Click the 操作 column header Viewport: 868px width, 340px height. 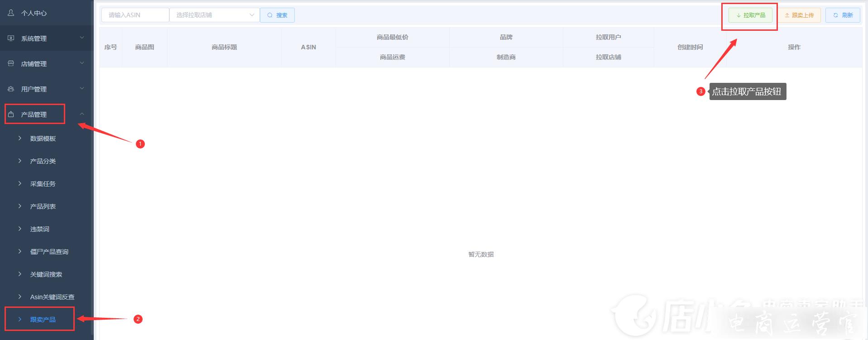pyautogui.click(x=794, y=47)
